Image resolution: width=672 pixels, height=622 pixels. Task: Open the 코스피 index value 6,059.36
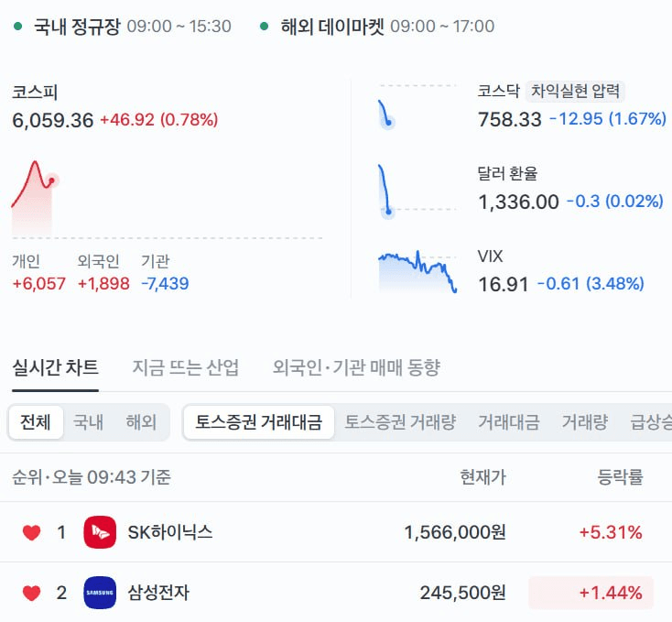pos(53,120)
